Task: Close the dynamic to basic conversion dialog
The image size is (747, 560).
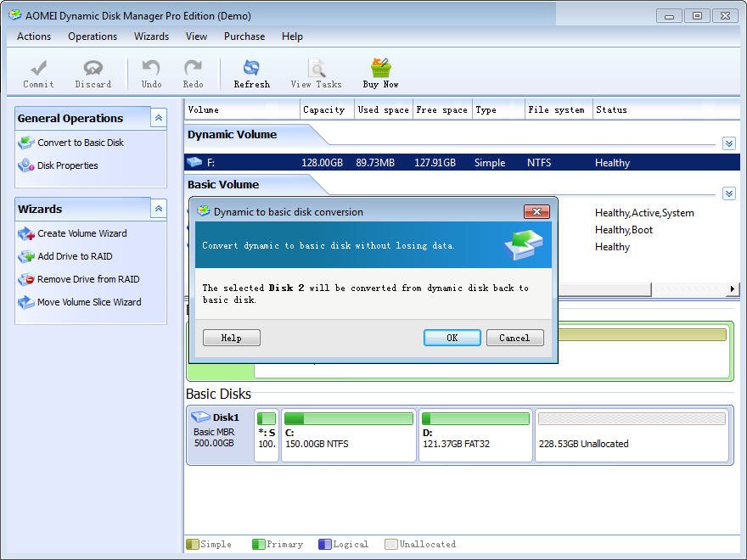Action: (536, 211)
